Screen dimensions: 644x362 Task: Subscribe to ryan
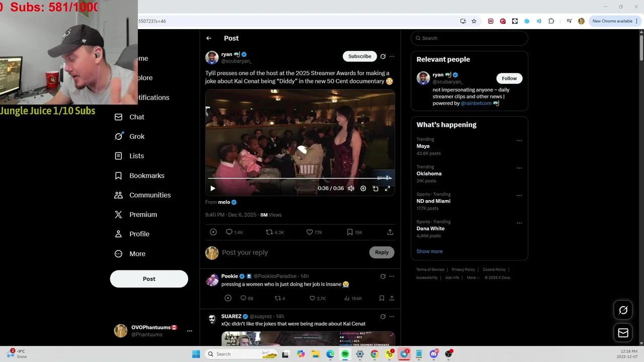tap(360, 56)
